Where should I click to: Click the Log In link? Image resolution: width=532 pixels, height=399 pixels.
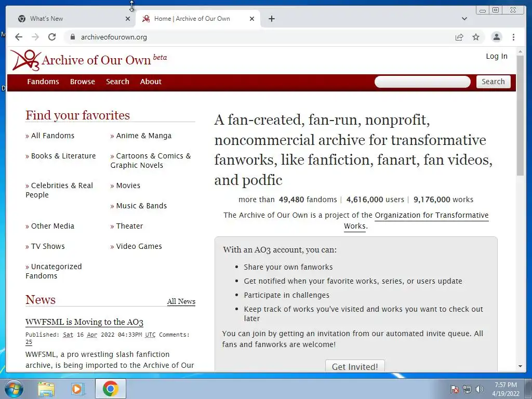pyautogui.click(x=497, y=56)
